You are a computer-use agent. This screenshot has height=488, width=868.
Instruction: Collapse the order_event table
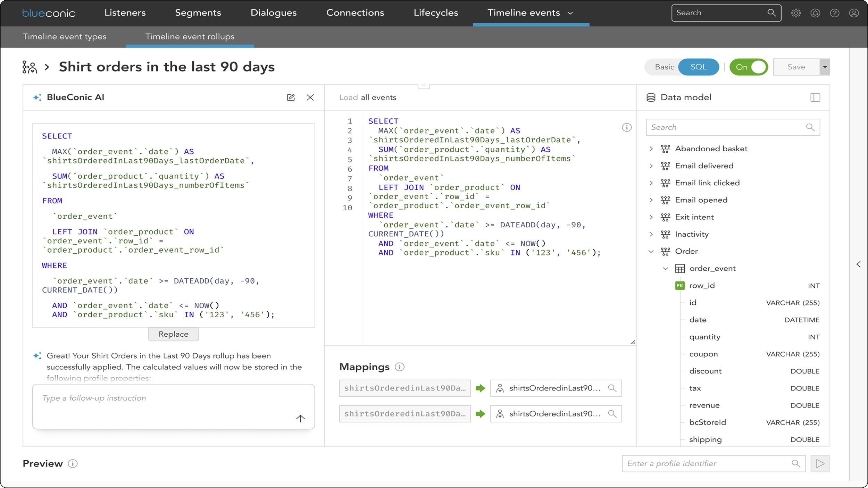point(665,268)
